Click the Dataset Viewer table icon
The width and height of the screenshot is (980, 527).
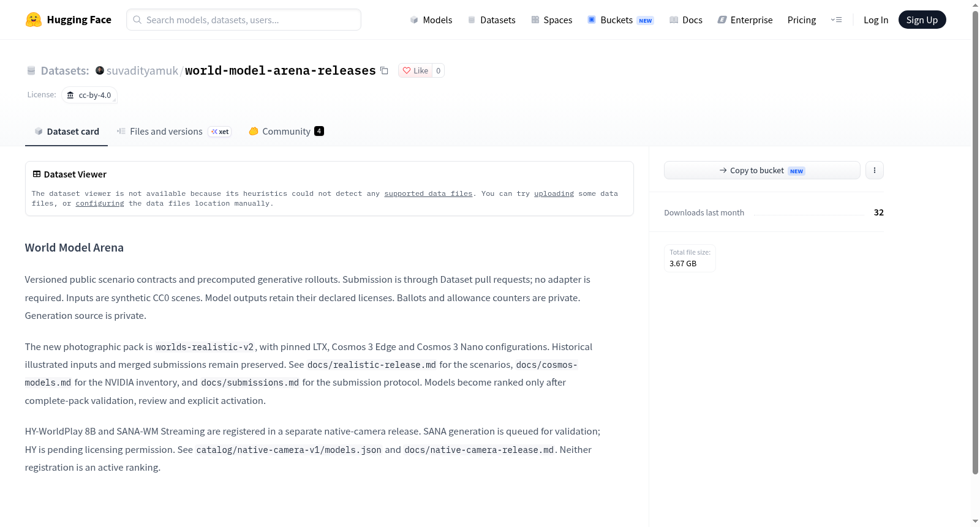click(x=37, y=174)
